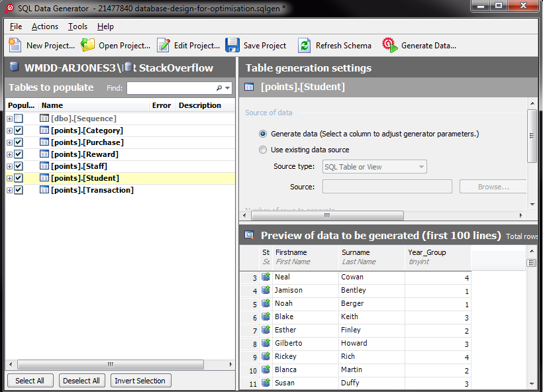The image size is (543, 392).
Task: Click the table icon of [points].[Category]
Action: pos(44,130)
